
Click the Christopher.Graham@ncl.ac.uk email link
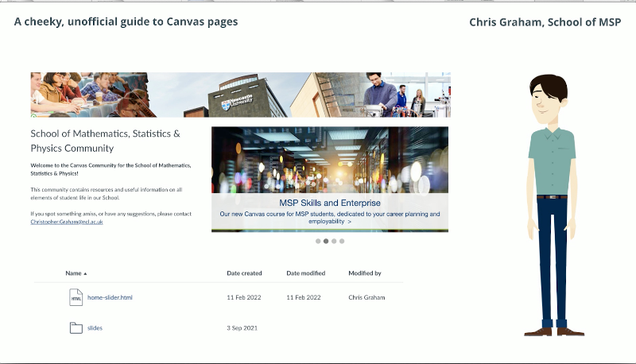coord(67,222)
